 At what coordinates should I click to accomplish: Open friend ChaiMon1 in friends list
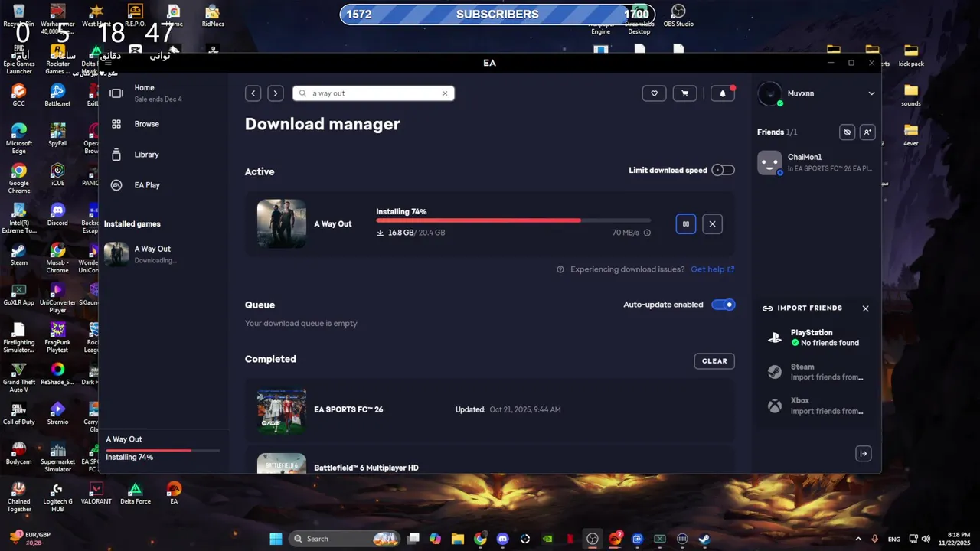pyautogui.click(x=816, y=162)
